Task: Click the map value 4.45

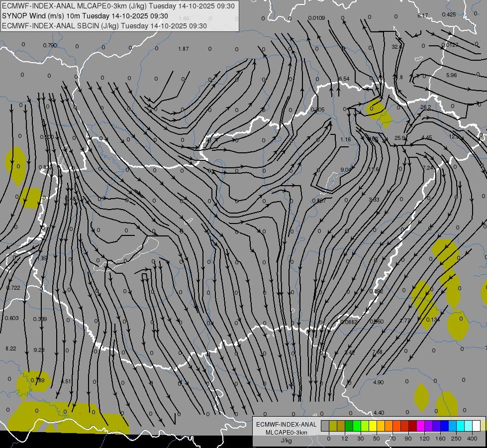Action: pos(427,137)
